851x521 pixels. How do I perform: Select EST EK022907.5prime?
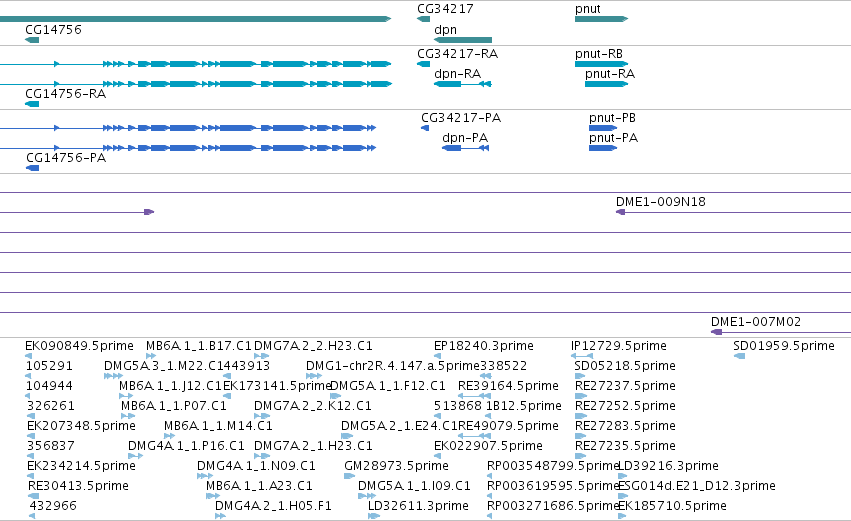click(x=488, y=446)
